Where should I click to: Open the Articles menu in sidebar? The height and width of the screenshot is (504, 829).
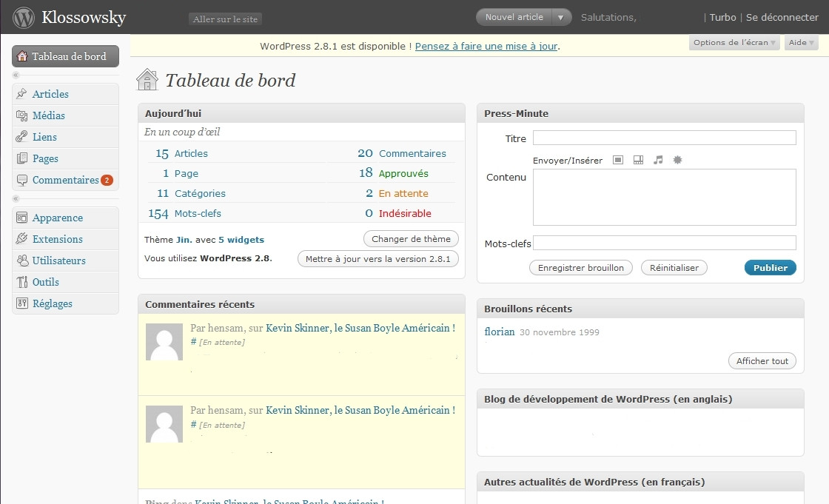66,93
